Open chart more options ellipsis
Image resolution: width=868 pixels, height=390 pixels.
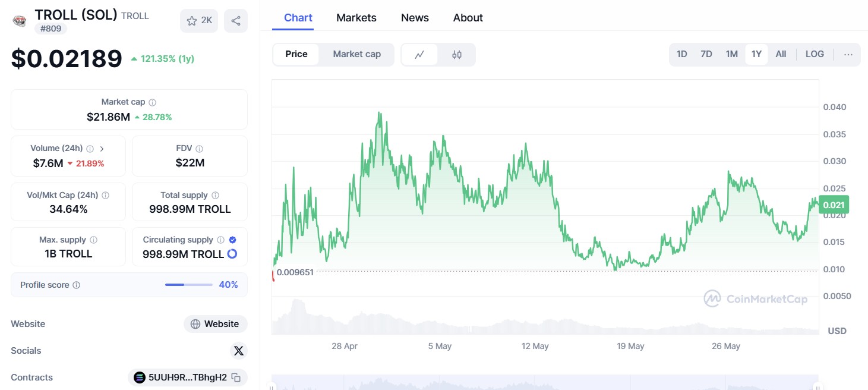point(848,54)
